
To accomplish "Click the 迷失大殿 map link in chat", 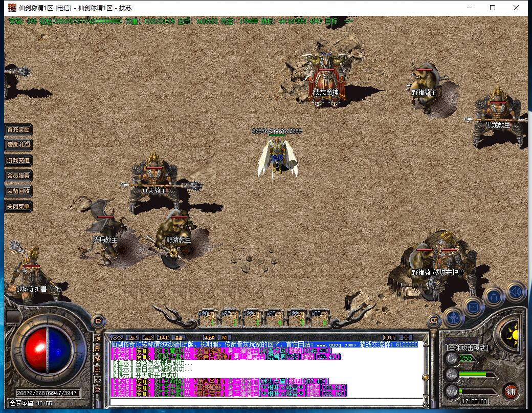I will coord(273,381).
